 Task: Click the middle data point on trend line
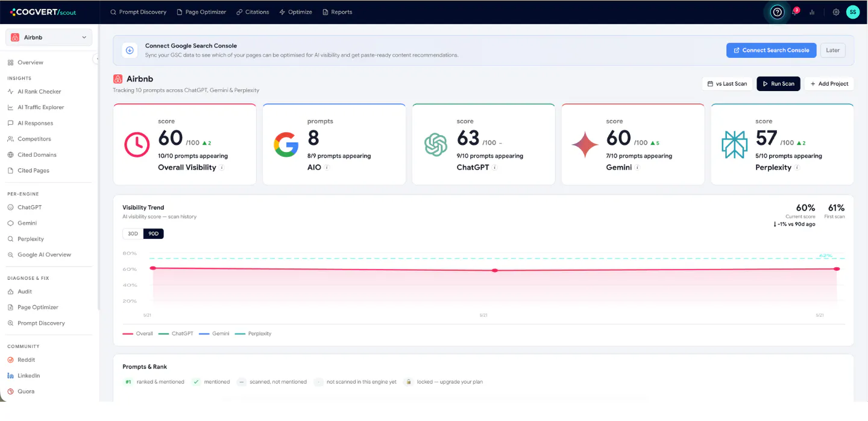pos(495,270)
